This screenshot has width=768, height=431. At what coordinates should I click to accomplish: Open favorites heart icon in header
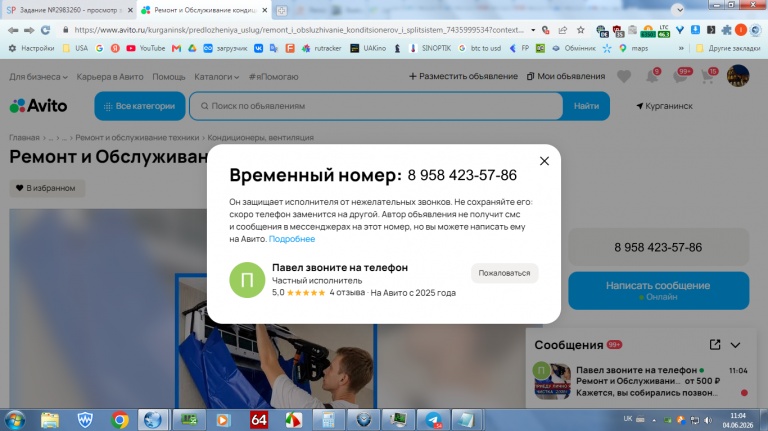624,76
